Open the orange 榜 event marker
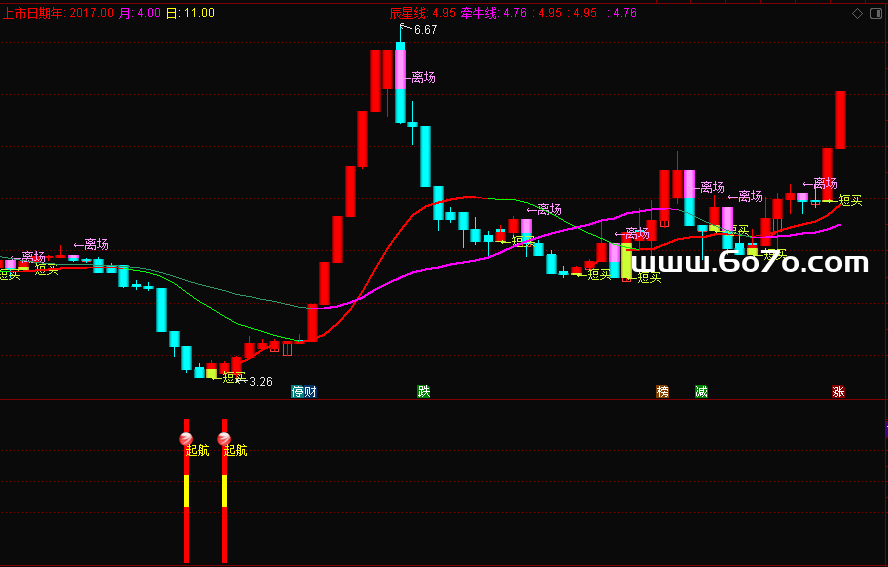Image resolution: width=888 pixels, height=567 pixels. 662,391
